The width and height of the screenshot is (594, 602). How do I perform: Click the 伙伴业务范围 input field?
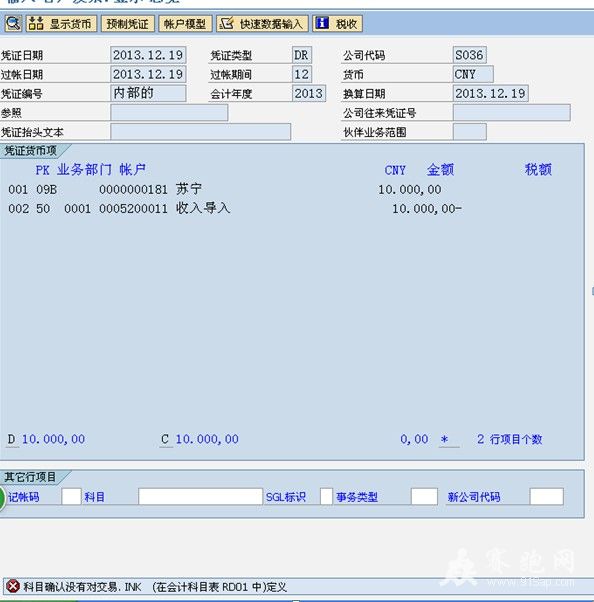[x=470, y=132]
